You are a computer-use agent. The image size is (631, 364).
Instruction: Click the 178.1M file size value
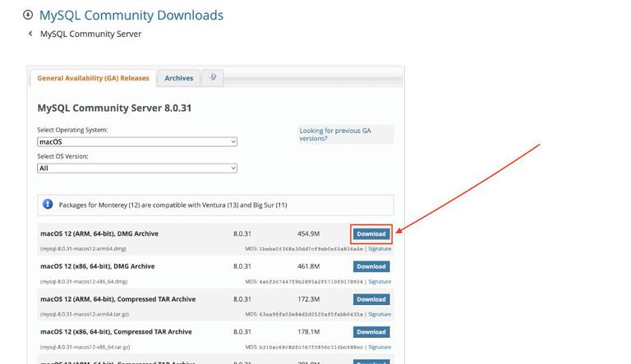coord(309,332)
